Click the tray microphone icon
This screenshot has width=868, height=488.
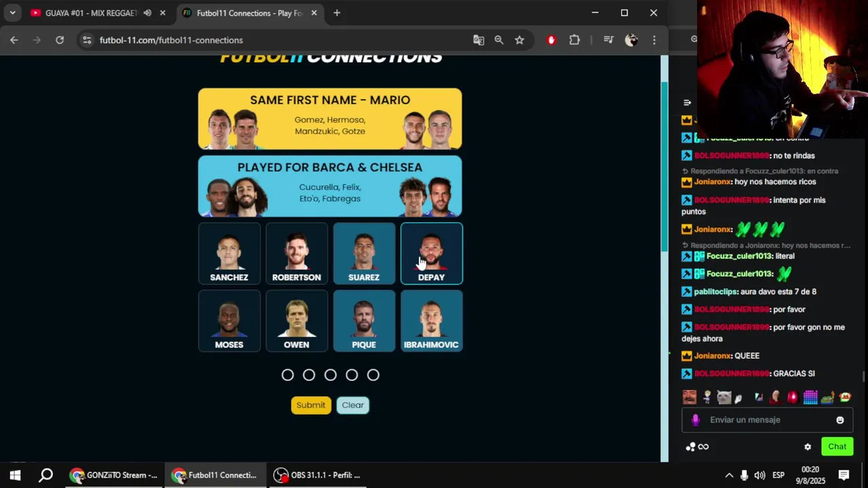pyautogui.click(x=745, y=475)
